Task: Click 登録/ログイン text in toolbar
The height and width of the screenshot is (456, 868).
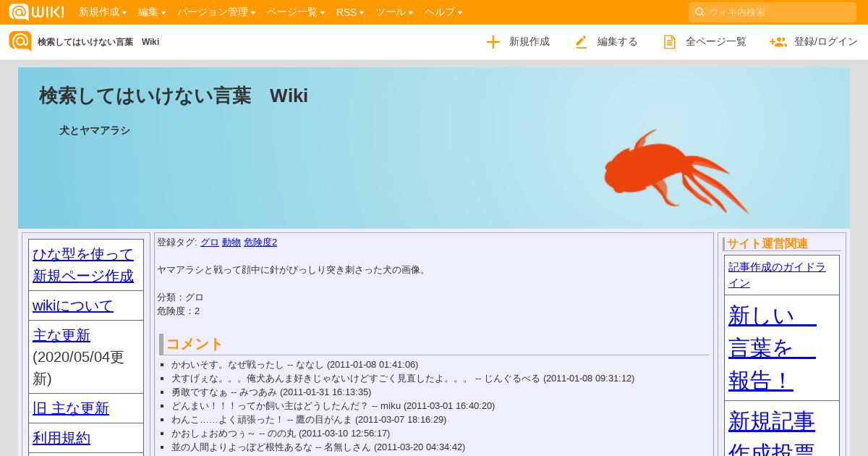Action: [x=826, y=42]
